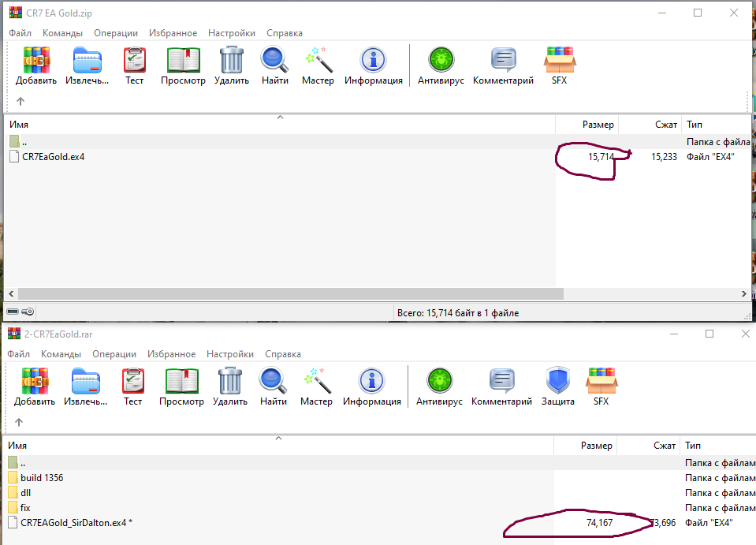Viewport: 756px width, 545px height.
Task: Click horizontal scrollbar left arrow in zip window
Action: click(x=11, y=293)
